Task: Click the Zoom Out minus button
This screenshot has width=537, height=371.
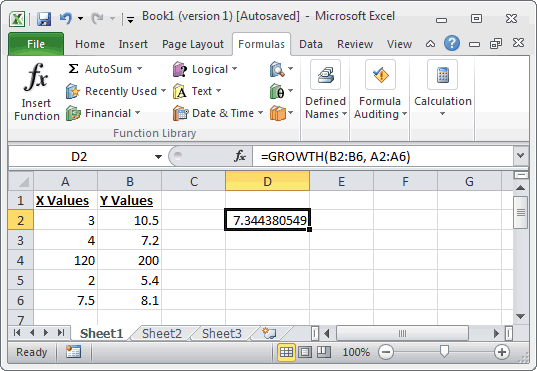Action: pos(386,352)
